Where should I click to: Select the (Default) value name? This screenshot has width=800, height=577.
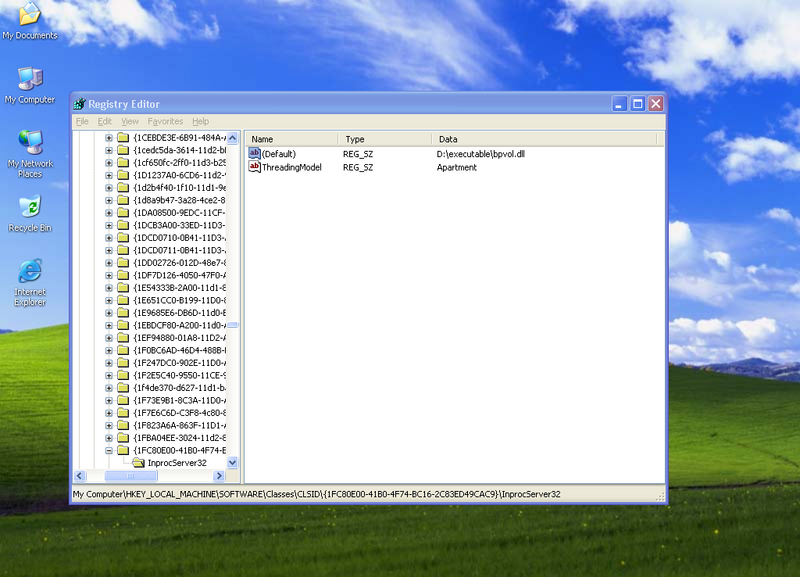pyautogui.click(x=279, y=154)
